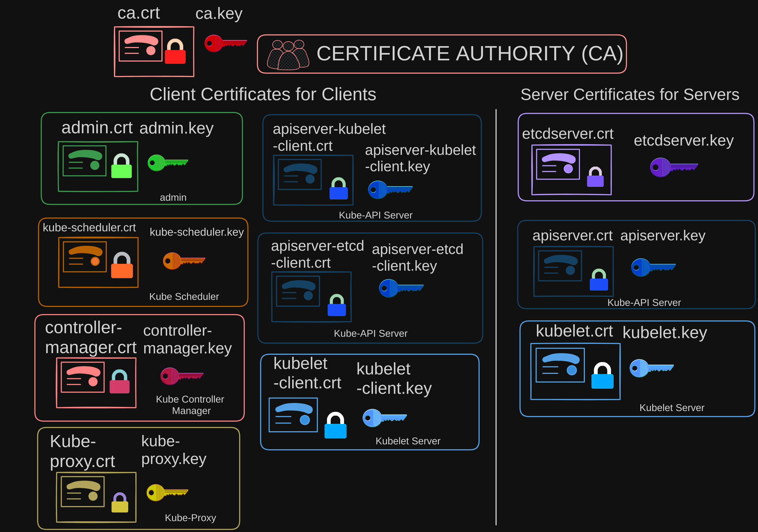Click the apiserver.crt certificate icon
Screen dimensions: 758x532
(x=560, y=266)
